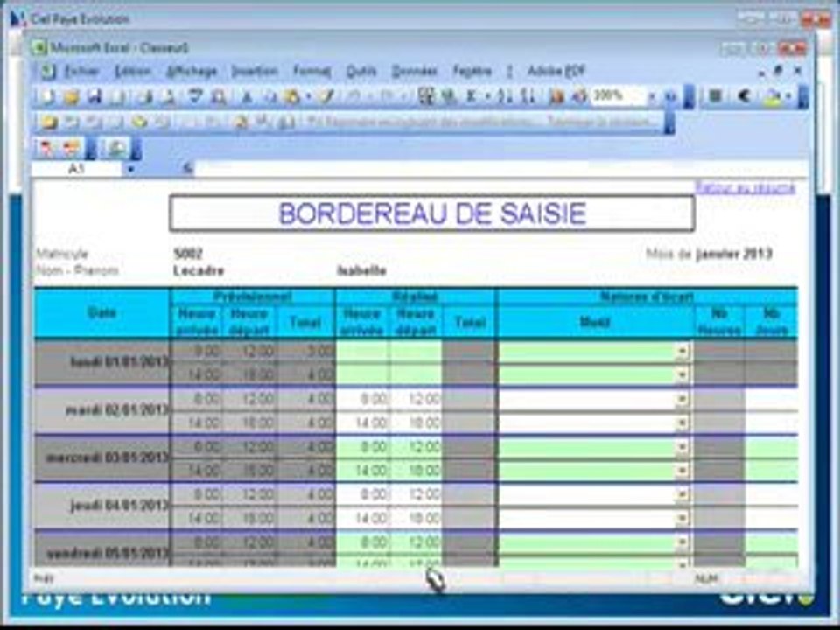Save the workbook with the floppy disk icon

(94, 97)
